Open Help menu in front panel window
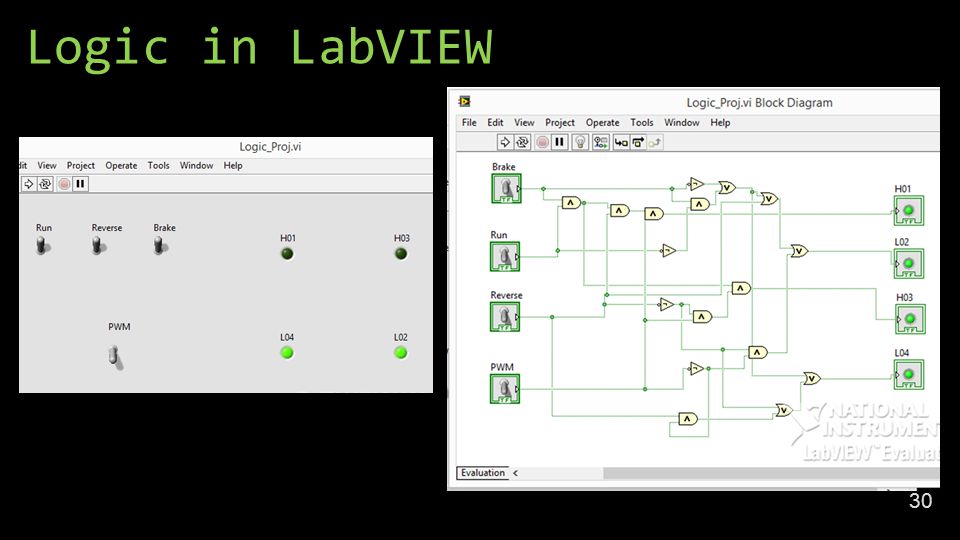This screenshot has height=540, width=960. pyautogui.click(x=233, y=165)
